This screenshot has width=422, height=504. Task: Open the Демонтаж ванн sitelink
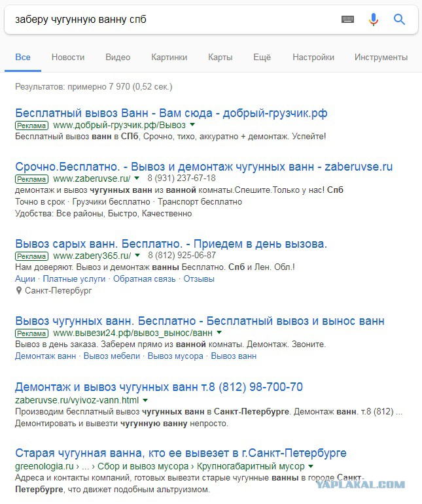[x=45, y=356]
